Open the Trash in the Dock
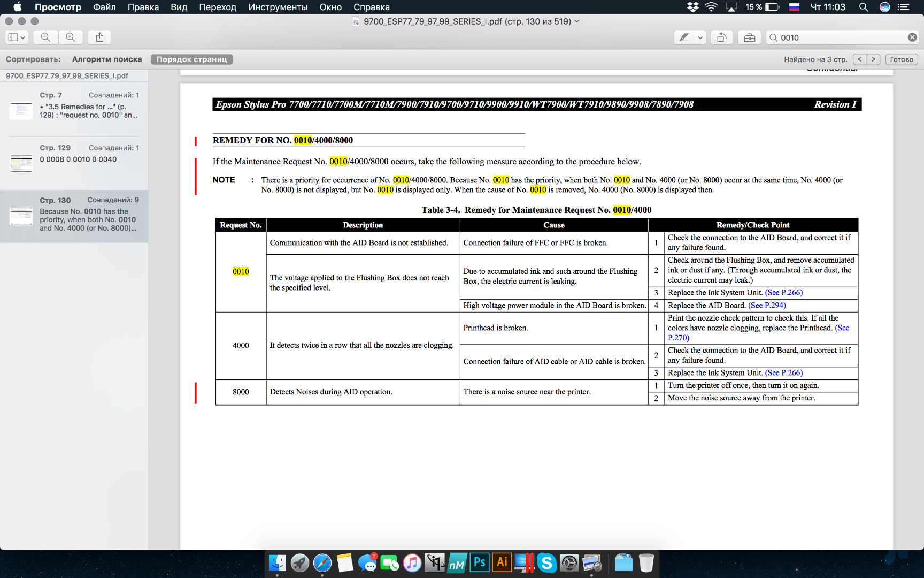 pyautogui.click(x=646, y=563)
